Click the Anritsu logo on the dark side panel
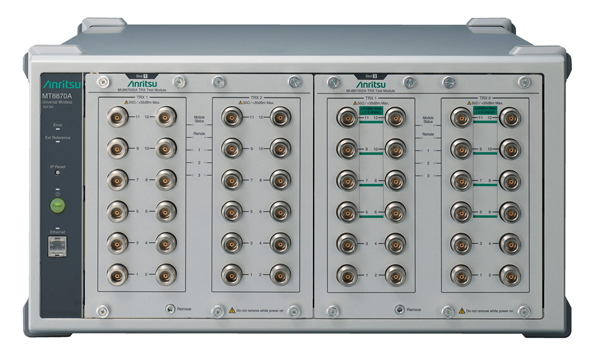The image size is (599, 363). (62, 84)
